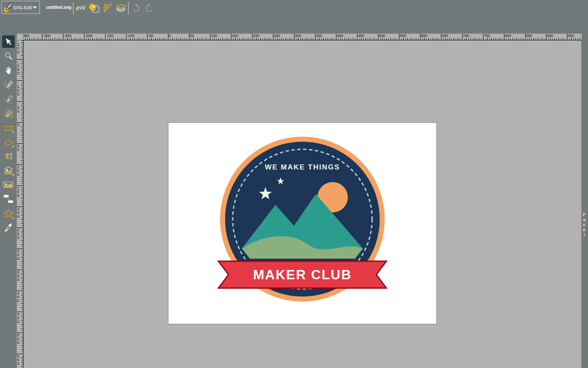Choose the Path pen tool
The width and height of the screenshot is (588, 368).
click(x=8, y=113)
